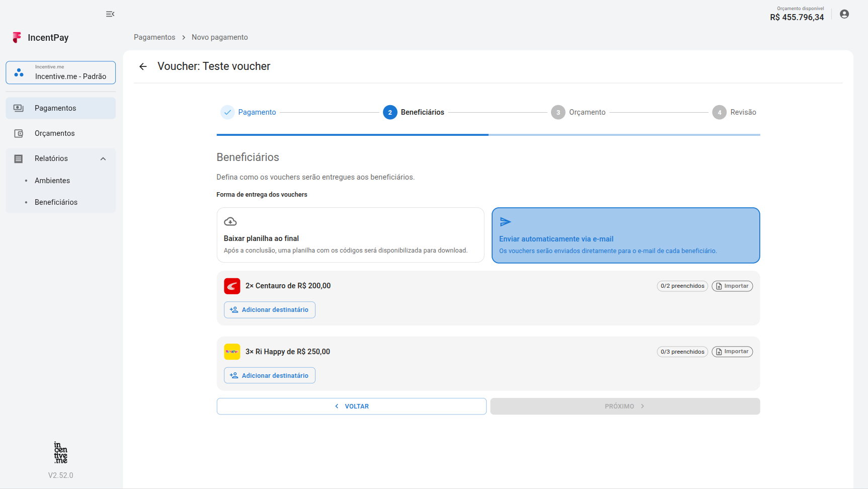The width and height of the screenshot is (868, 489).
Task: Click the completed Pagamento step checkmark
Action: click(x=227, y=112)
